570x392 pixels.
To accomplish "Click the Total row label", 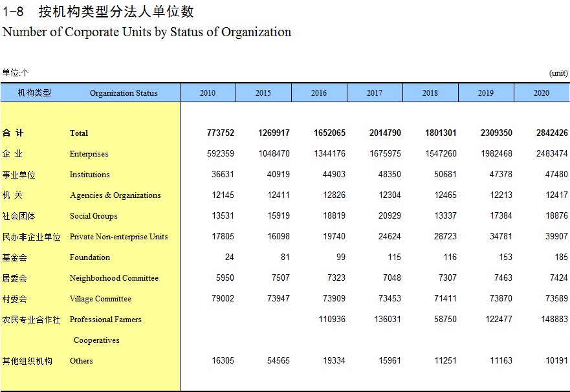I will (x=79, y=133).
